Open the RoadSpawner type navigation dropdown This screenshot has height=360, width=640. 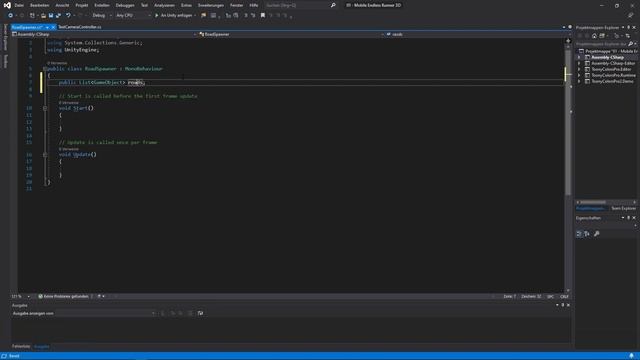(292, 34)
